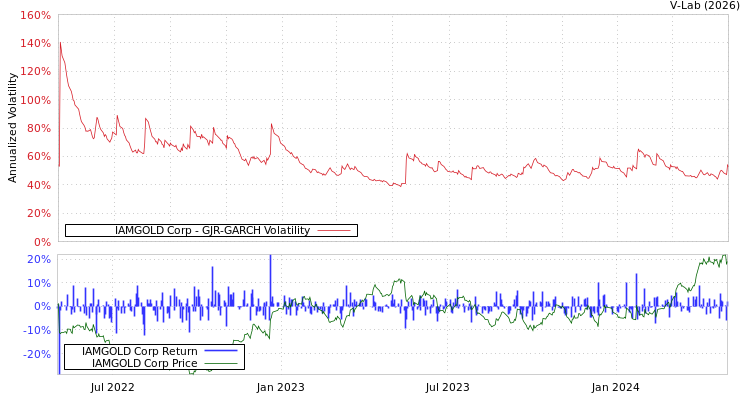
Task: Select the 40% tick on volatility axis
Action: [37, 185]
